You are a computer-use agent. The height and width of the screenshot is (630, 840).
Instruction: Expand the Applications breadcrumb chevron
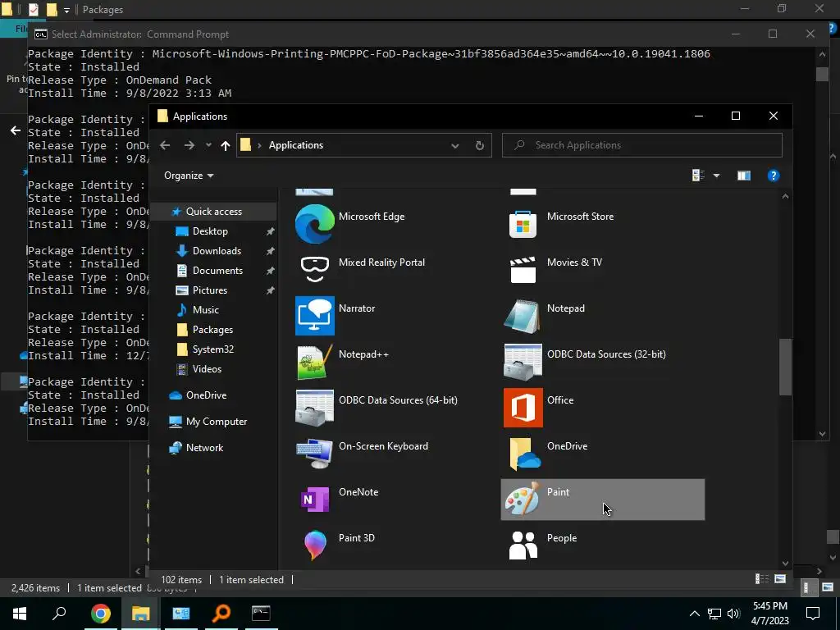(x=259, y=146)
